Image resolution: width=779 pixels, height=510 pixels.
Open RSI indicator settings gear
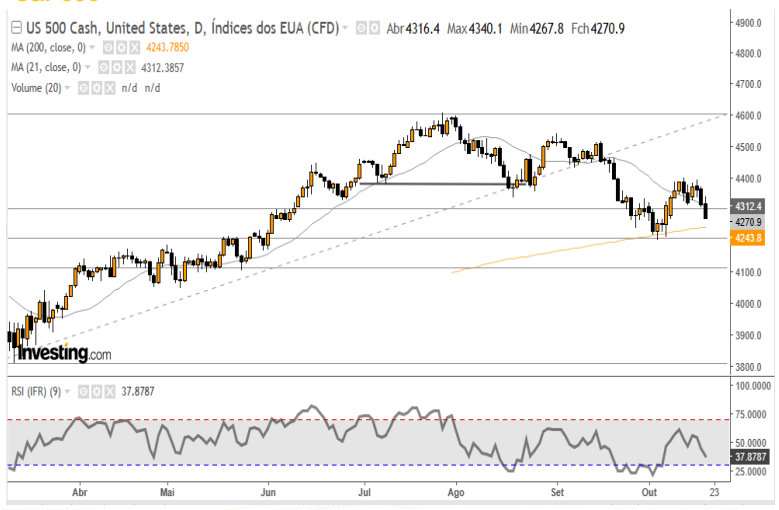pyautogui.click(x=98, y=390)
